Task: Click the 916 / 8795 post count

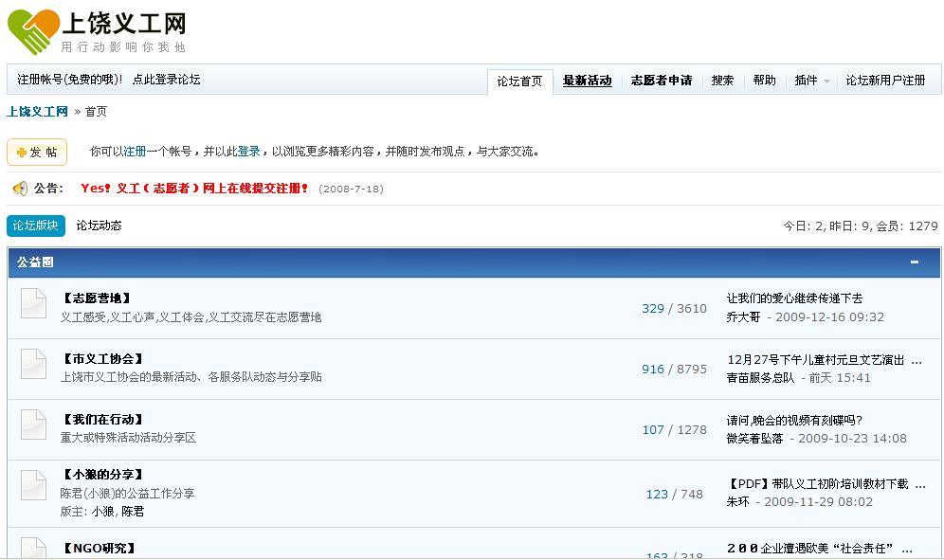Action: coord(674,370)
